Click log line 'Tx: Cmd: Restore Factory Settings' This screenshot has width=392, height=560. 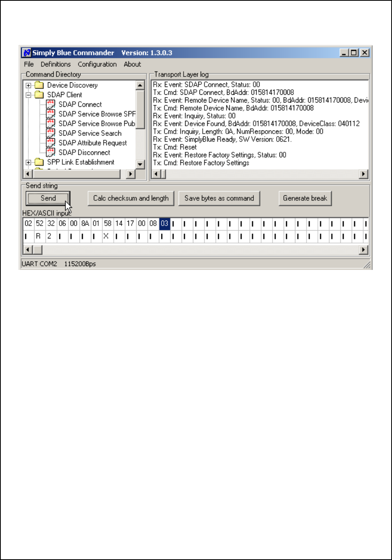[x=201, y=163]
